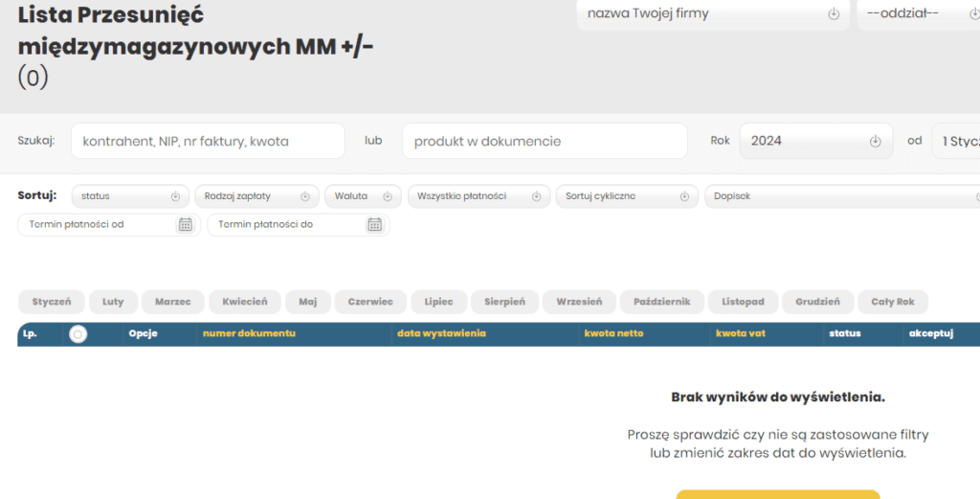This screenshot has height=499, width=980.
Task: Select the Styczeń month tab
Action: click(52, 302)
